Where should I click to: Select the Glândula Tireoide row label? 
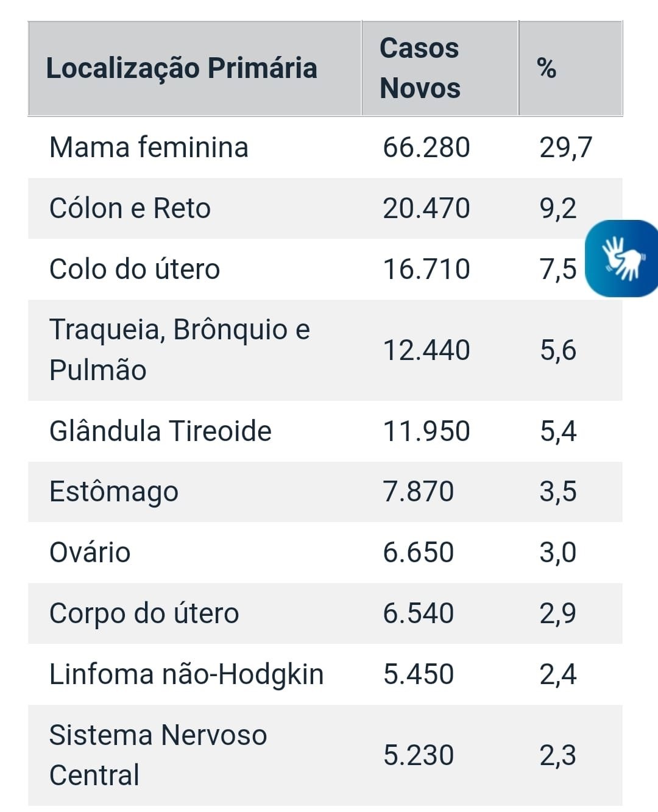pos(160,431)
